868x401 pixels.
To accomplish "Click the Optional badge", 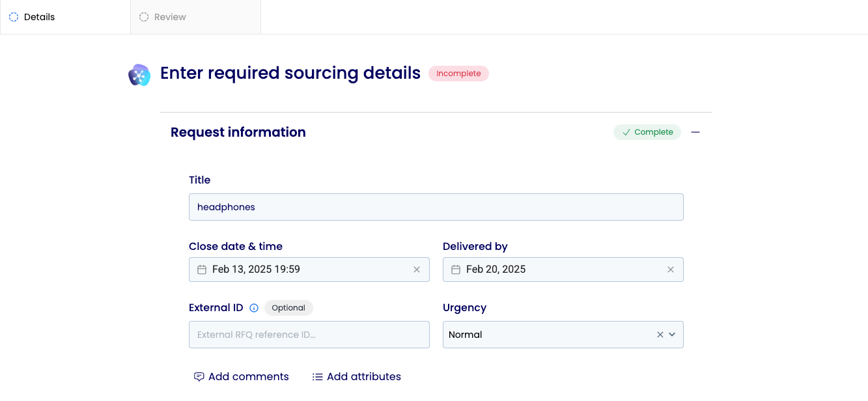I will pos(288,308).
